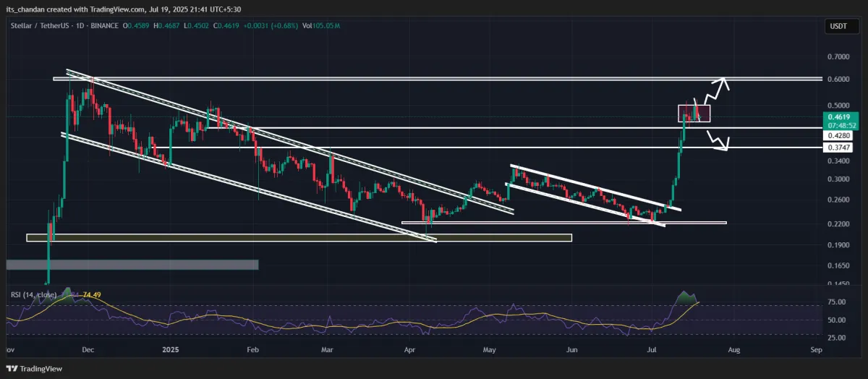
Task: Click the Dec label on time axis
Action: click(x=90, y=349)
